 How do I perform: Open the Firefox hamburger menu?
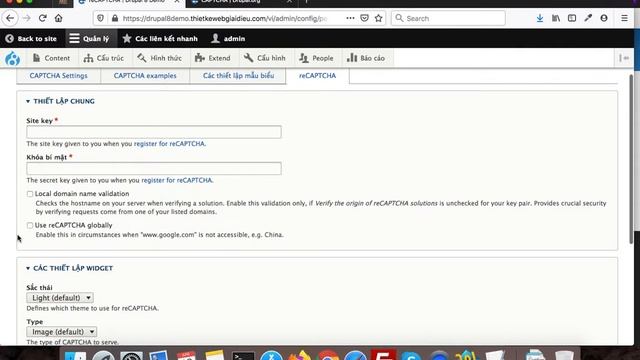click(624, 18)
